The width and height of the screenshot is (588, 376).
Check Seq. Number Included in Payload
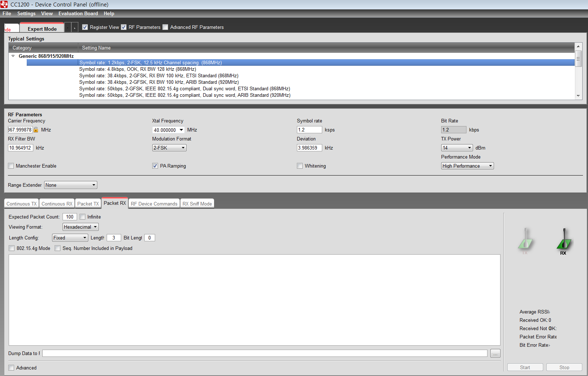point(57,248)
